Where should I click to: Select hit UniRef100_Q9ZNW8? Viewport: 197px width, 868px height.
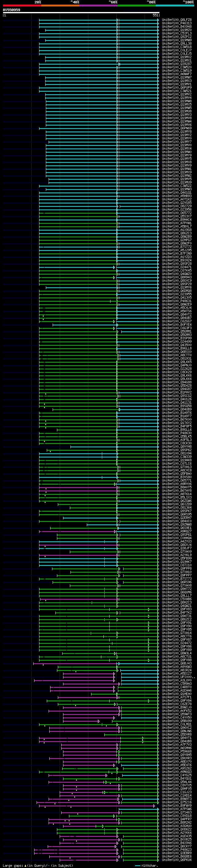177,525
